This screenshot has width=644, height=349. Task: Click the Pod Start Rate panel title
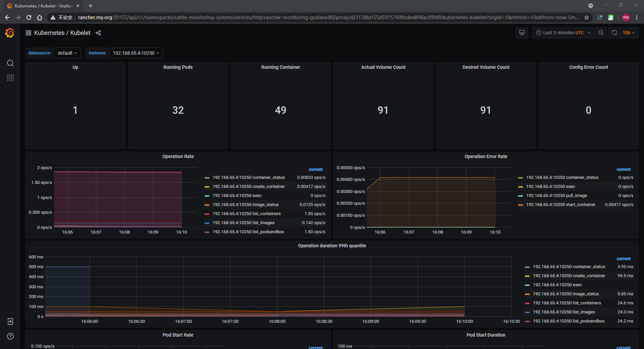pyautogui.click(x=178, y=335)
